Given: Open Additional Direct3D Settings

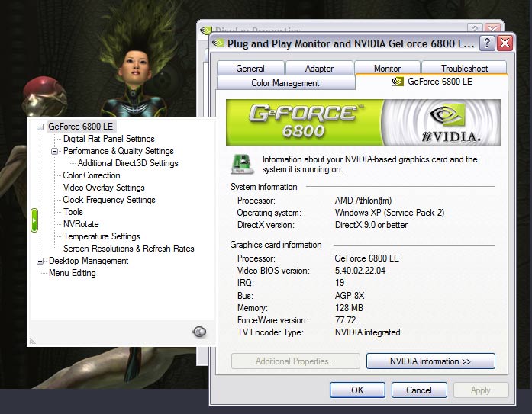Looking at the screenshot, I should pyautogui.click(x=128, y=163).
